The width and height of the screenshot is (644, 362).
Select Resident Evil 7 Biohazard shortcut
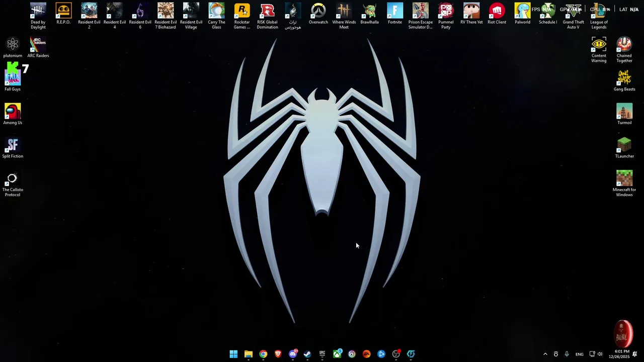click(x=166, y=16)
